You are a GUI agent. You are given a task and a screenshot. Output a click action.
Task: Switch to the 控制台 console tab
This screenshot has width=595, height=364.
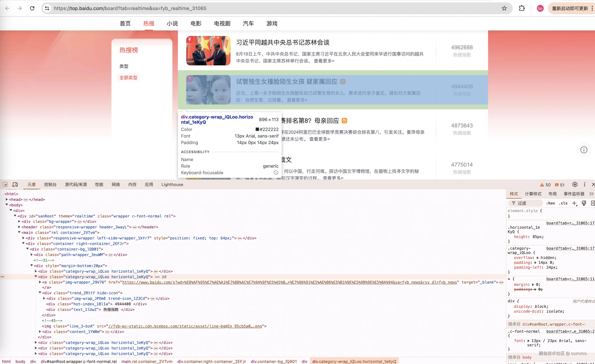point(50,185)
